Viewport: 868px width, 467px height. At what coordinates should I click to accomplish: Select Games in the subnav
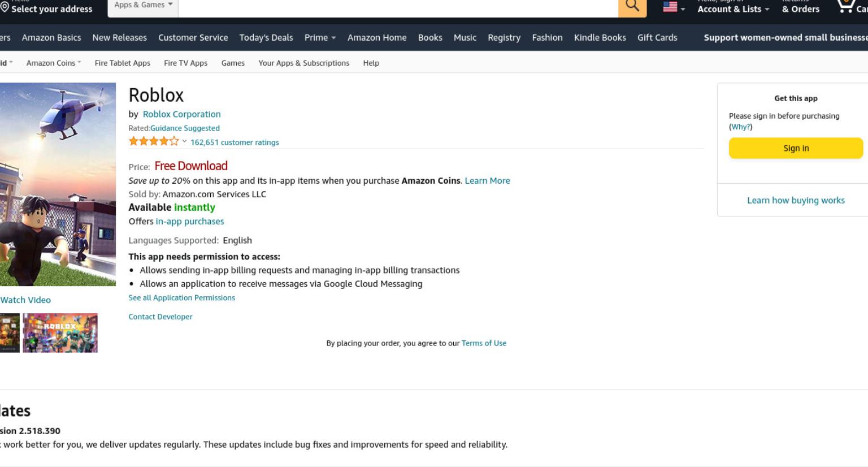pos(233,63)
